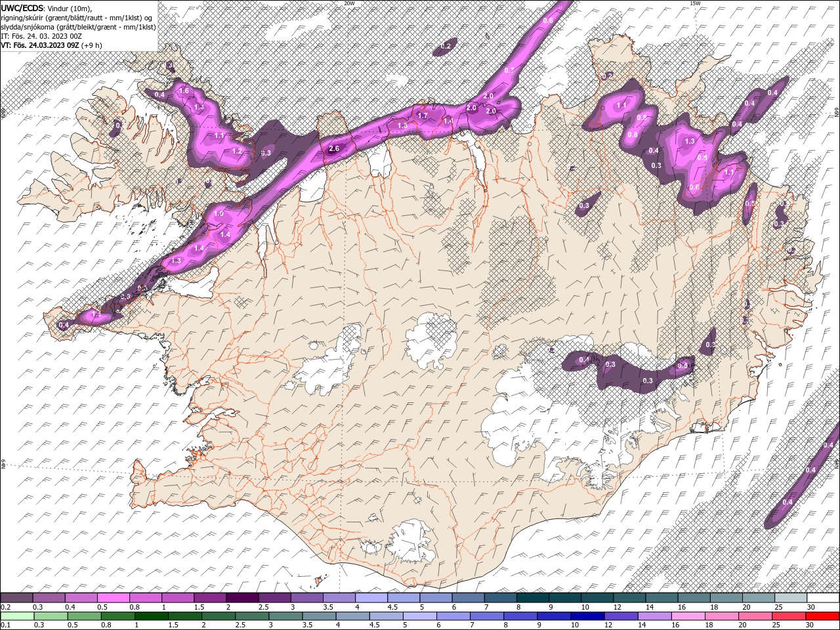The height and width of the screenshot is (630, 840).
Task: Click the 0.4 label in the upper legend
Action: (x=70, y=607)
